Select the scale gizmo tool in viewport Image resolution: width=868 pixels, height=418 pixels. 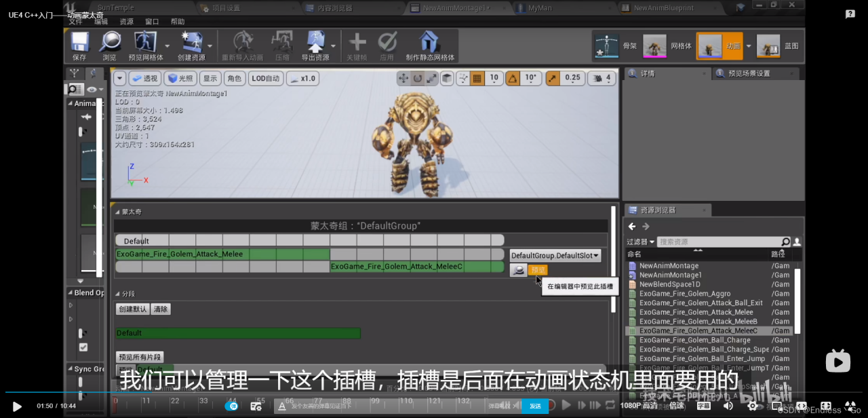[x=432, y=79]
